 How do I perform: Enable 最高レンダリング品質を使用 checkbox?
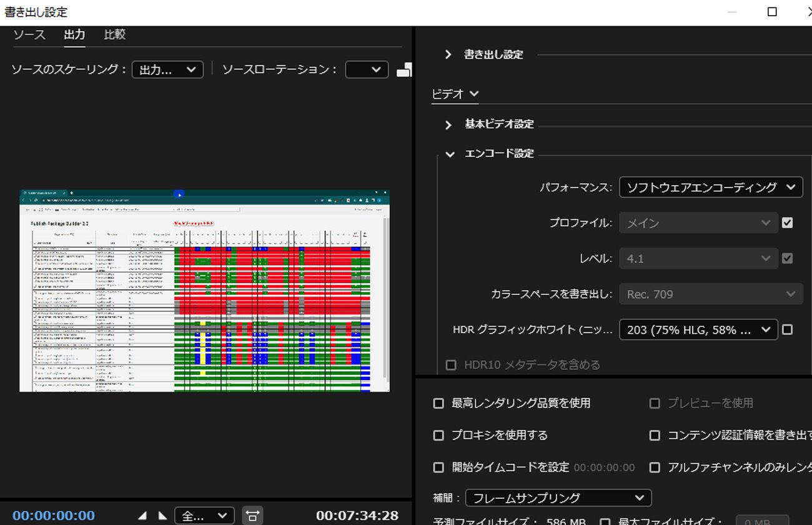coord(438,403)
